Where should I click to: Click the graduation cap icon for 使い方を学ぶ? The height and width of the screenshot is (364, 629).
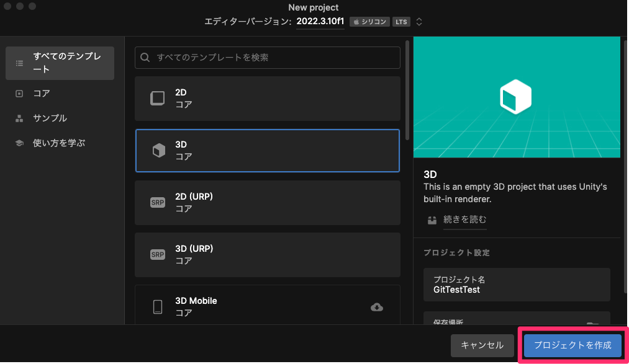(x=19, y=143)
